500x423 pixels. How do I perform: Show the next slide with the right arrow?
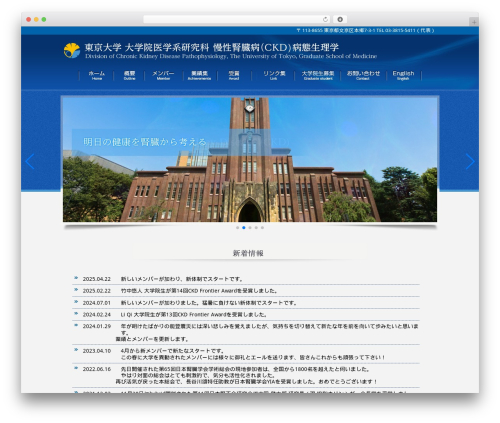(470, 162)
